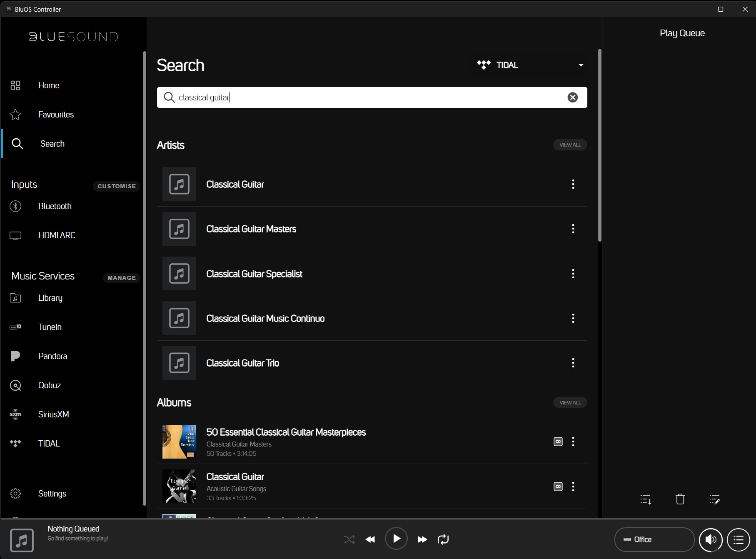Open the Office player selector
756x559 pixels.
(x=654, y=539)
